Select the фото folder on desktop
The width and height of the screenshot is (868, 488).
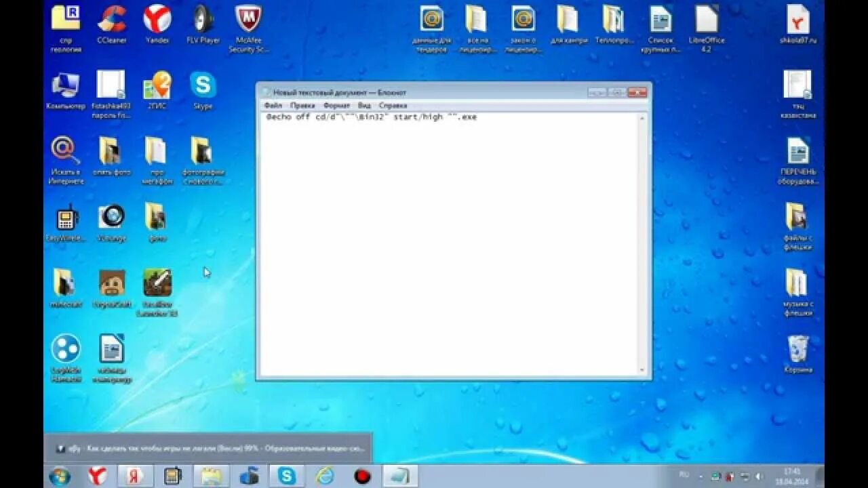[x=157, y=223]
